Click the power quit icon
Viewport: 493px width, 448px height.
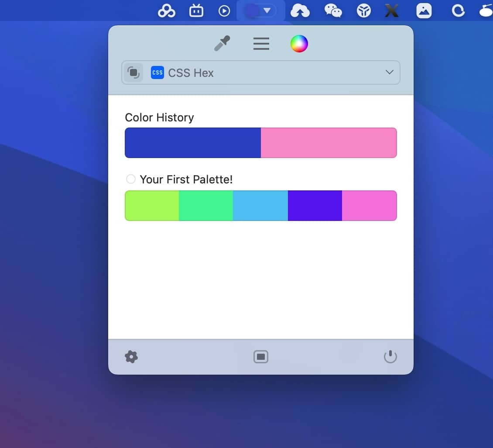pyautogui.click(x=390, y=357)
